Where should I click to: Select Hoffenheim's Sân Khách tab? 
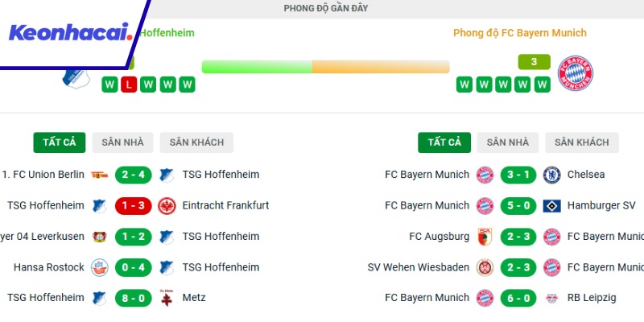[196, 142]
